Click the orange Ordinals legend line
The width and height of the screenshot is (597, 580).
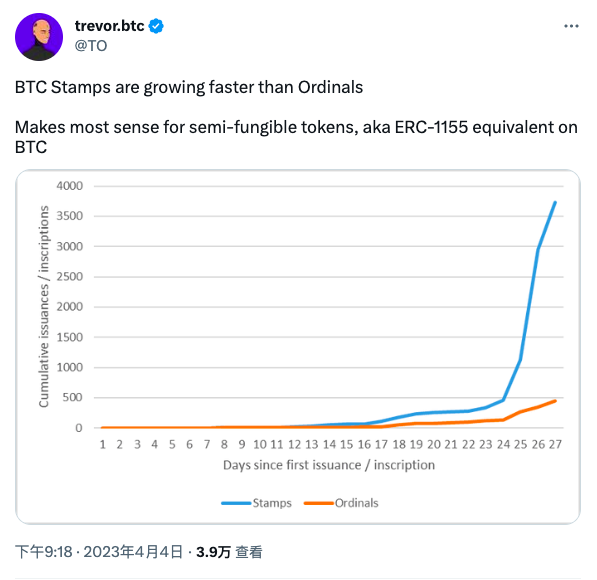coord(319,503)
